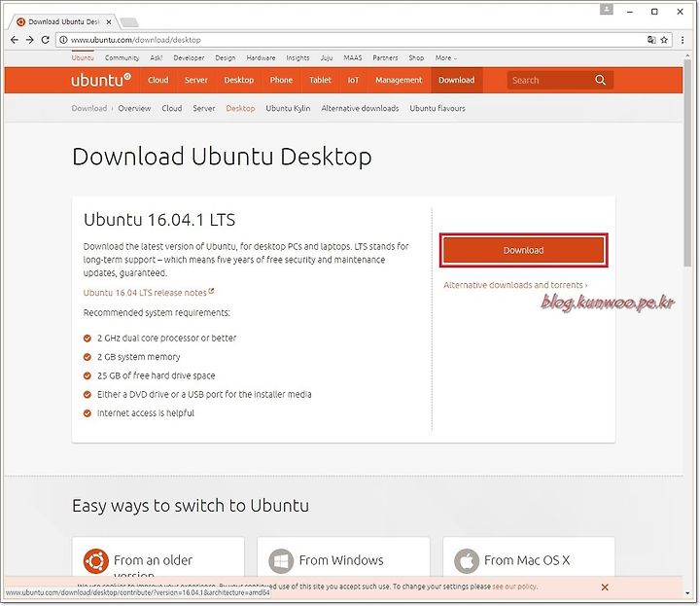Click Cloud in the sub-navigation
Screen dimensions: 700x606
click(x=171, y=108)
